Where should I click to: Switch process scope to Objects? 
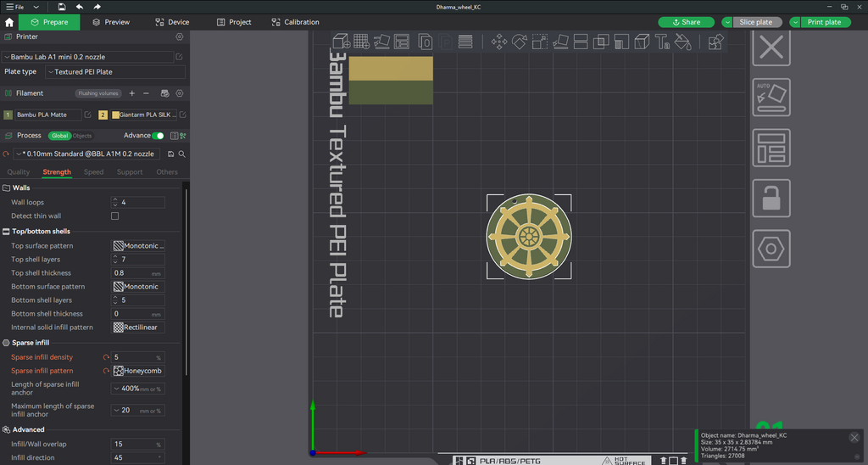point(82,136)
